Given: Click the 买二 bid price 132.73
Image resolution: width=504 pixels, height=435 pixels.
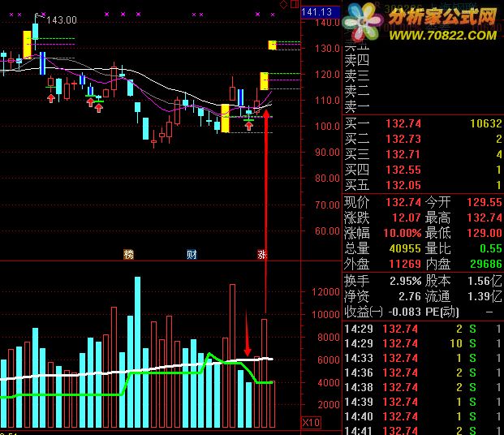Looking at the screenshot, I should (403, 139).
